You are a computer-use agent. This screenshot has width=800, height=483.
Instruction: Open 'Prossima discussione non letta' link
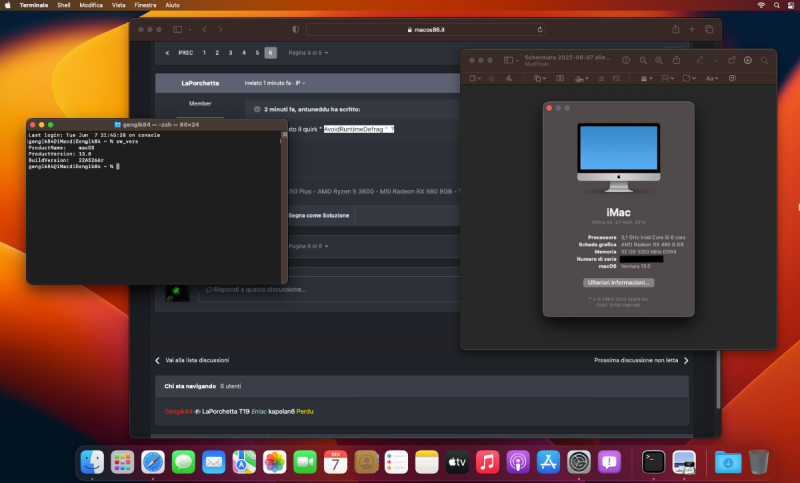click(641, 360)
